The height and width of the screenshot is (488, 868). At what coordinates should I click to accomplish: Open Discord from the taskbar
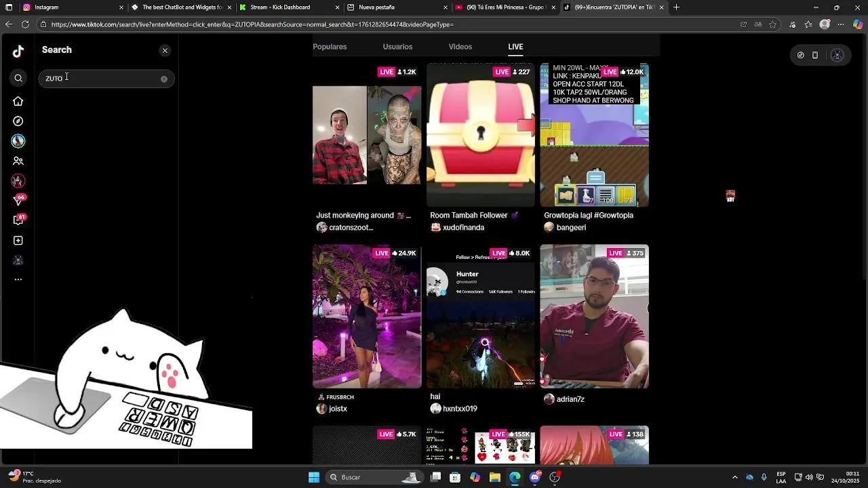535,477
